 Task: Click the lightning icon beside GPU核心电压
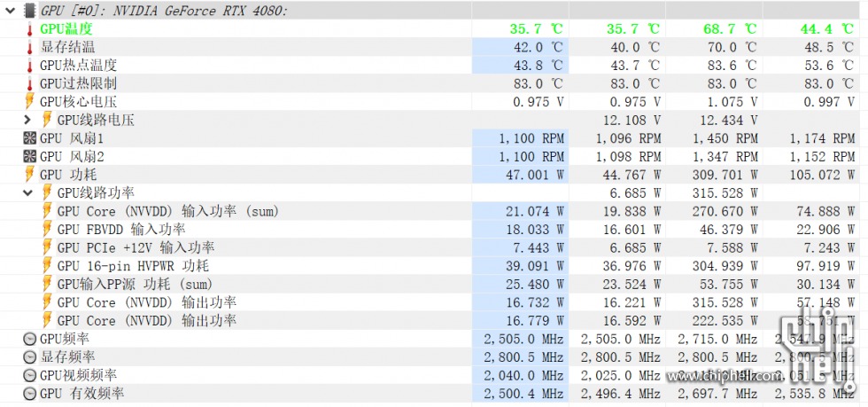point(29,101)
